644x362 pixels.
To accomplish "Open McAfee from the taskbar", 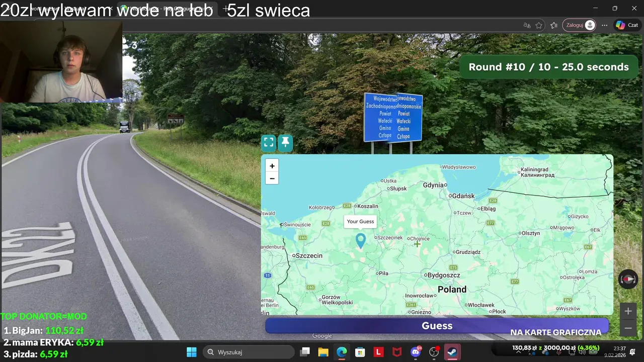I will (397, 352).
